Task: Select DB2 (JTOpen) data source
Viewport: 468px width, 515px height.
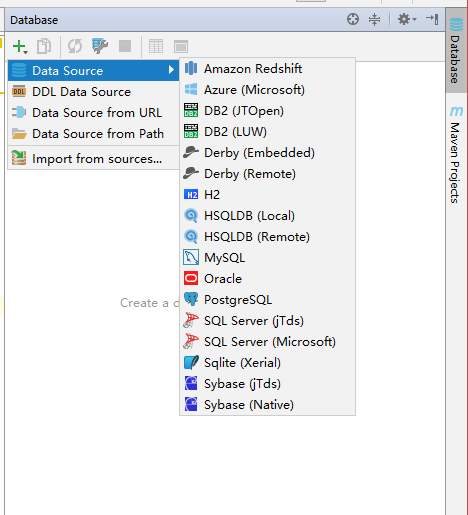Action: click(267, 111)
